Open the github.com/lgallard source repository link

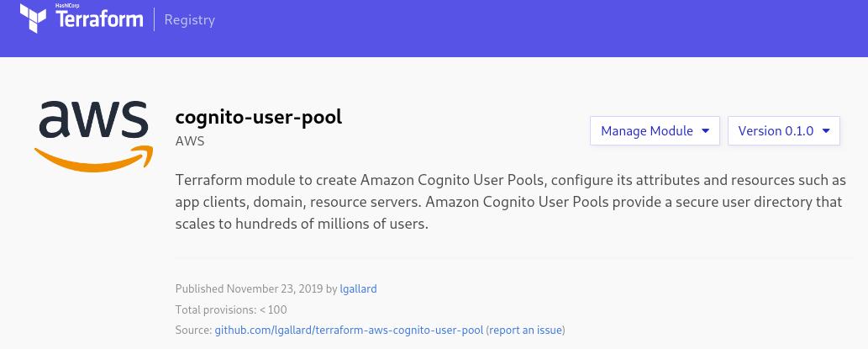[349, 330]
